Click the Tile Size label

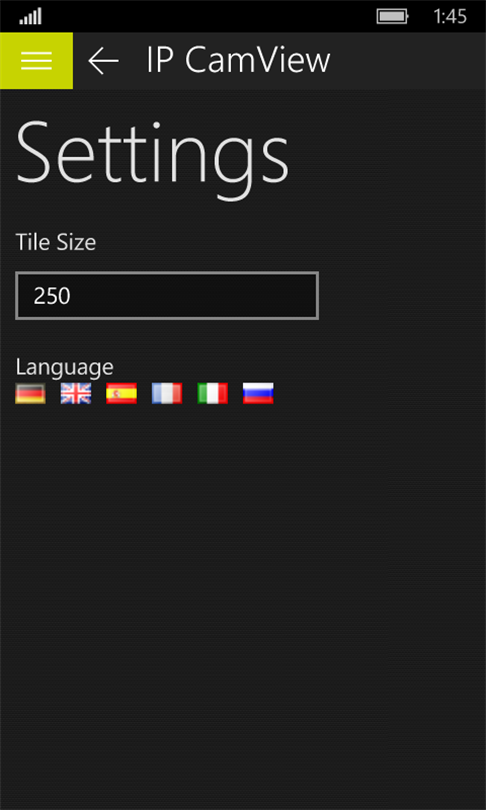[x=56, y=242]
